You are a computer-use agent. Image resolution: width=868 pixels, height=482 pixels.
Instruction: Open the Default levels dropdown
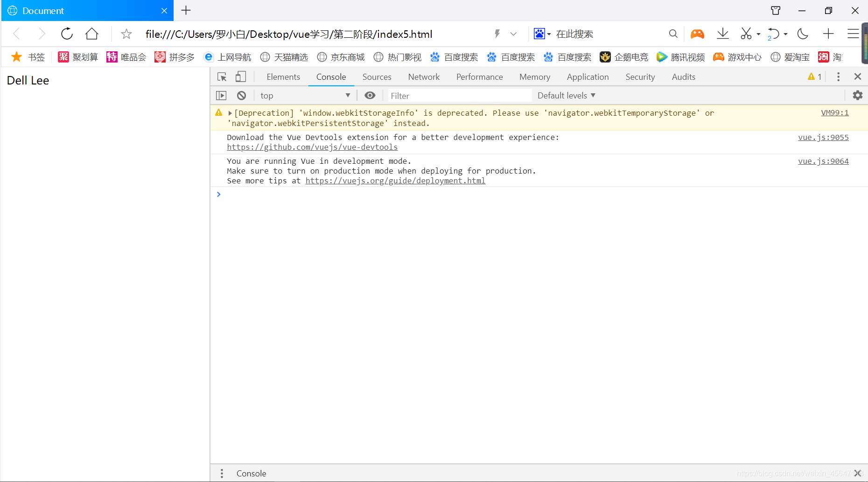tap(567, 95)
